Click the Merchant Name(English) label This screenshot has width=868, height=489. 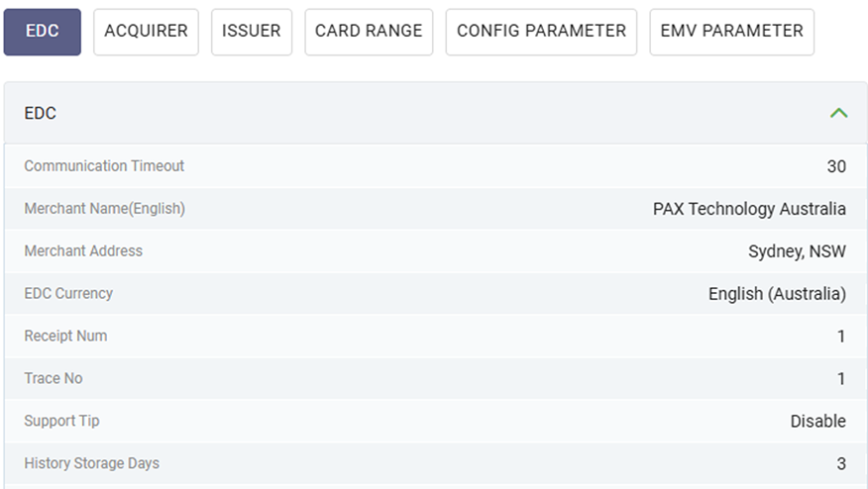click(104, 209)
